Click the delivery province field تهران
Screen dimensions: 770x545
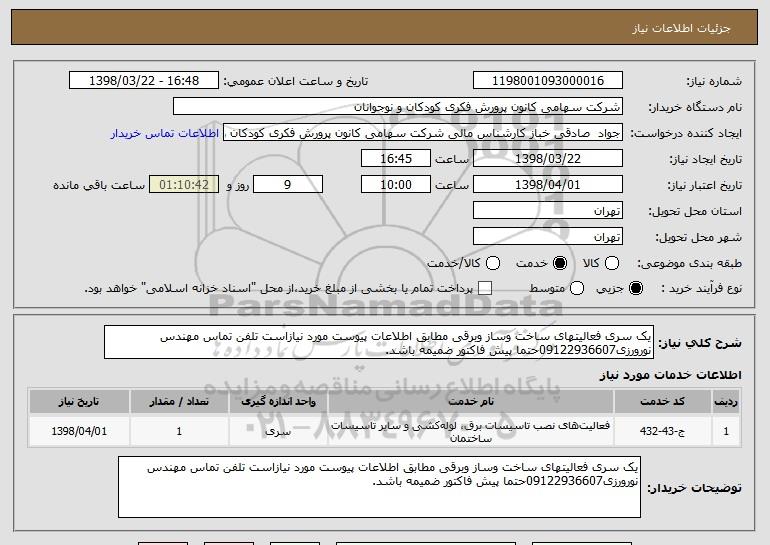[548, 211]
